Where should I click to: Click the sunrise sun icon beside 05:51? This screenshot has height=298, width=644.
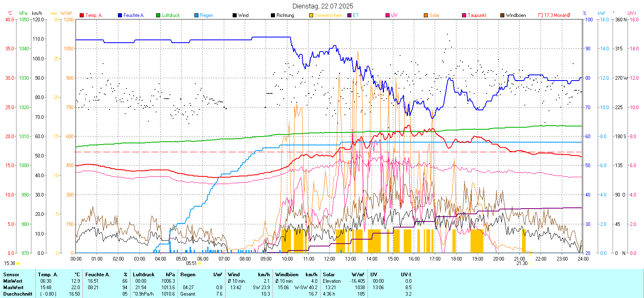click(x=200, y=263)
